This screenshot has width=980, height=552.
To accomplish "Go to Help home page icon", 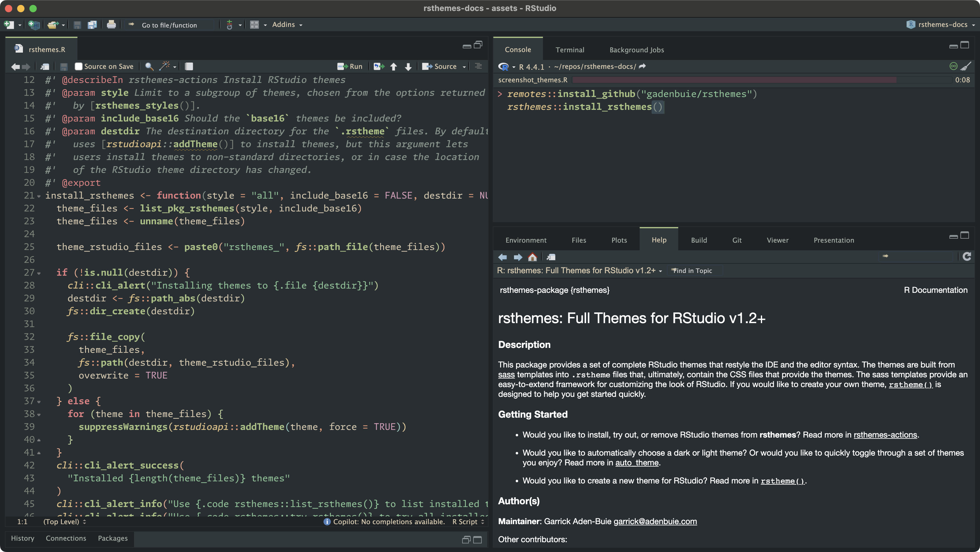I will pos(532,257).
